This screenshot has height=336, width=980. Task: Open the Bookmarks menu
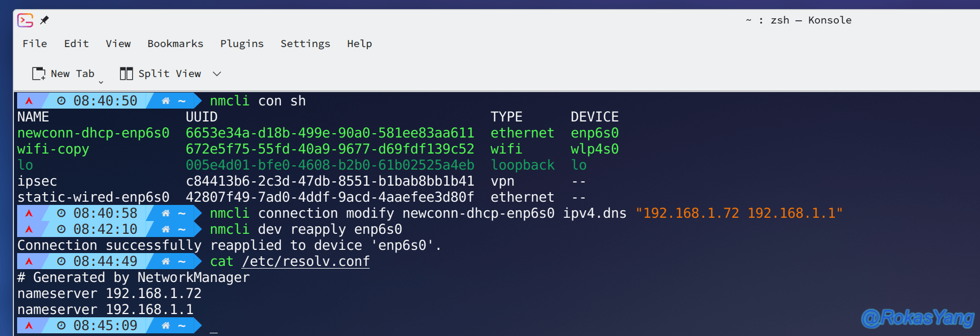tap(175, 44)
